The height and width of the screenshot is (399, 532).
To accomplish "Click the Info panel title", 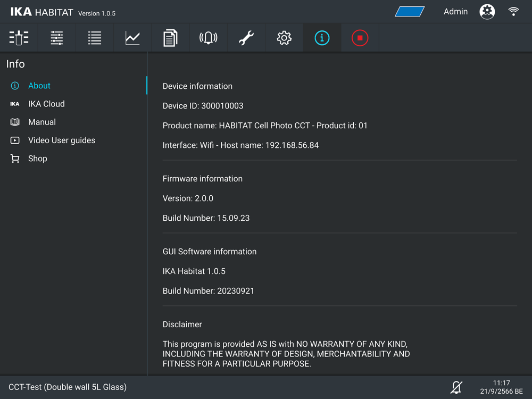I will tap(15, 64).
